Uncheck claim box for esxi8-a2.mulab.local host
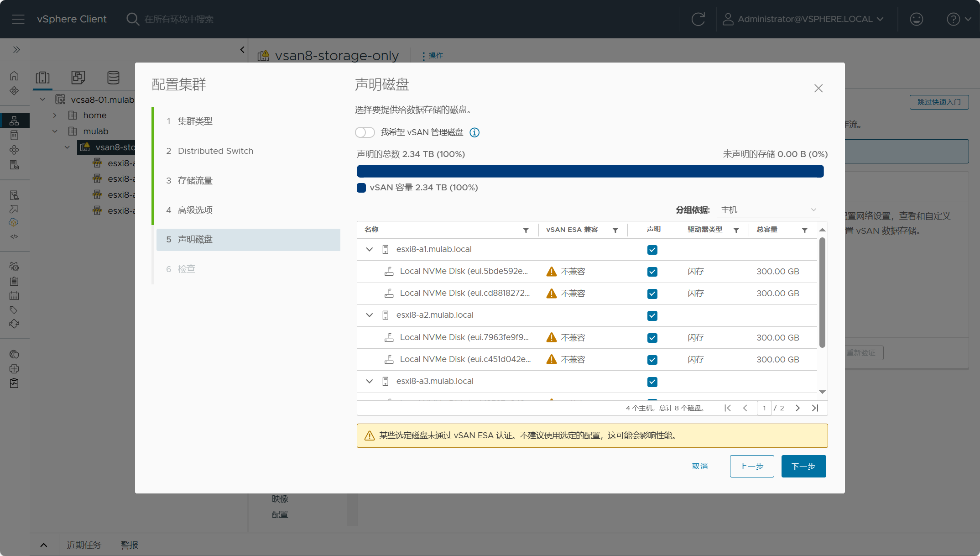 click(x=652, y=315)
